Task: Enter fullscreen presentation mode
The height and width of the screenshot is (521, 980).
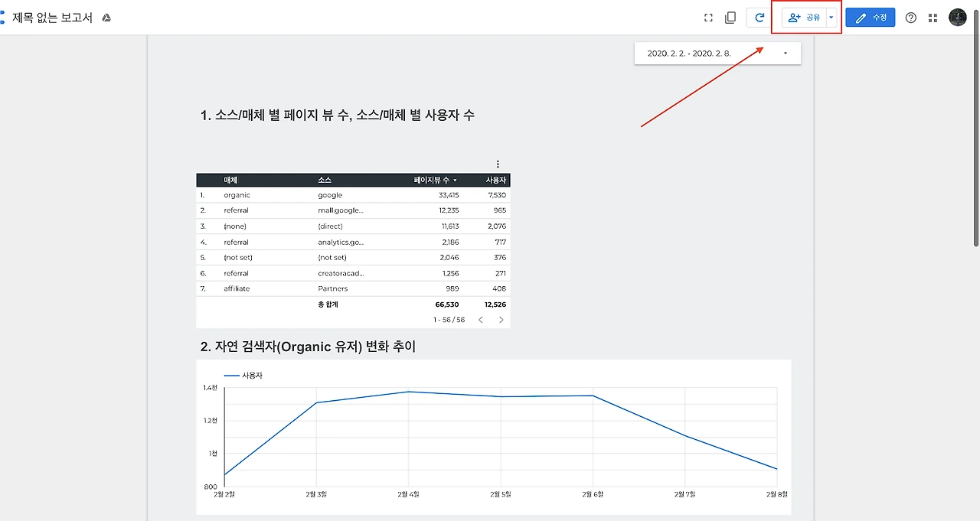Action: point(708,18)
